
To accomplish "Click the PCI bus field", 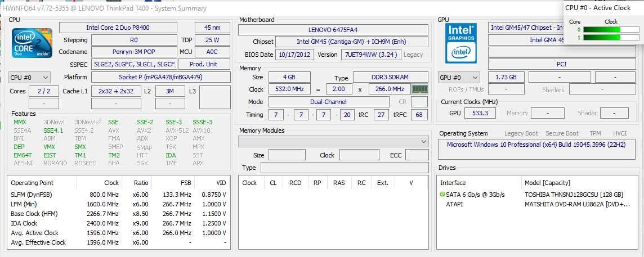I will [x=561, y=65].
